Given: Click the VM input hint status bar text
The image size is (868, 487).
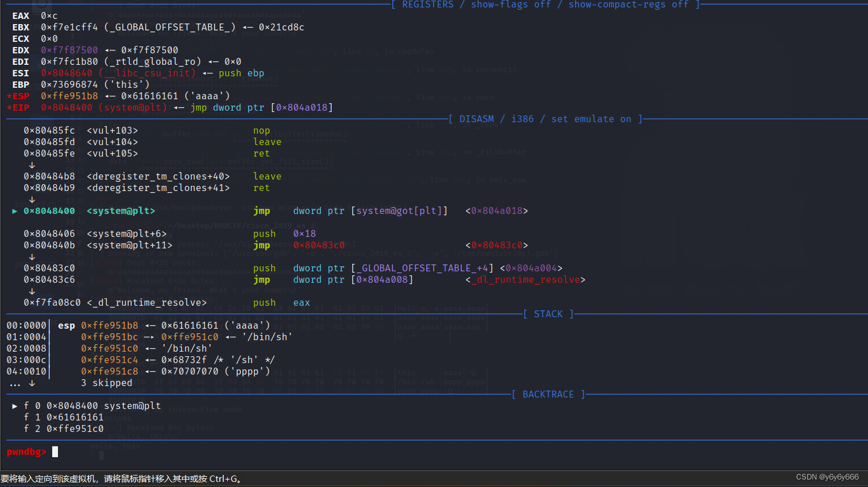Looking at the screenshot, I should coord(122,479).
